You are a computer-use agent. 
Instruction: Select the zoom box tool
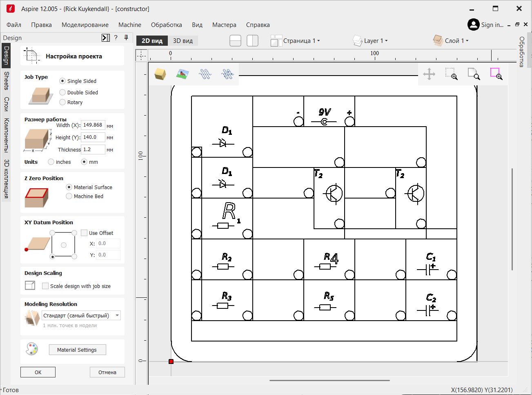(451, 74)
